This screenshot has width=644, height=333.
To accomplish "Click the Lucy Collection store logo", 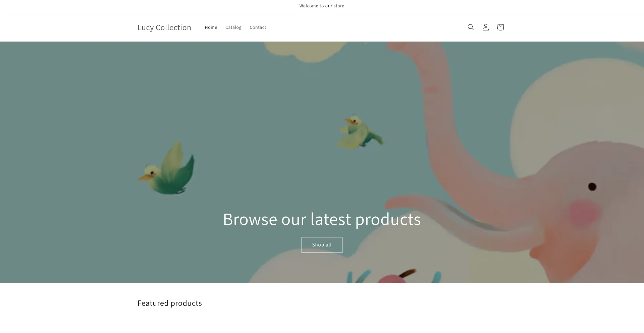I will [x=164, y=27].
